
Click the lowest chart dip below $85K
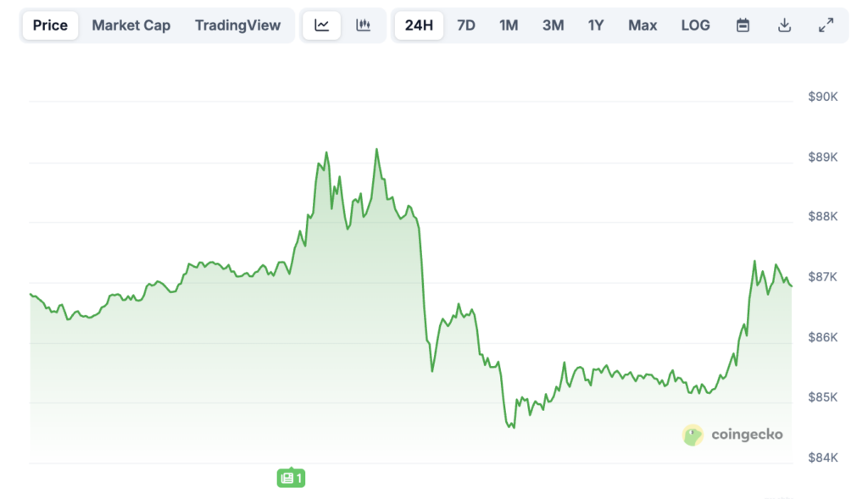click(x=513, y=427)
